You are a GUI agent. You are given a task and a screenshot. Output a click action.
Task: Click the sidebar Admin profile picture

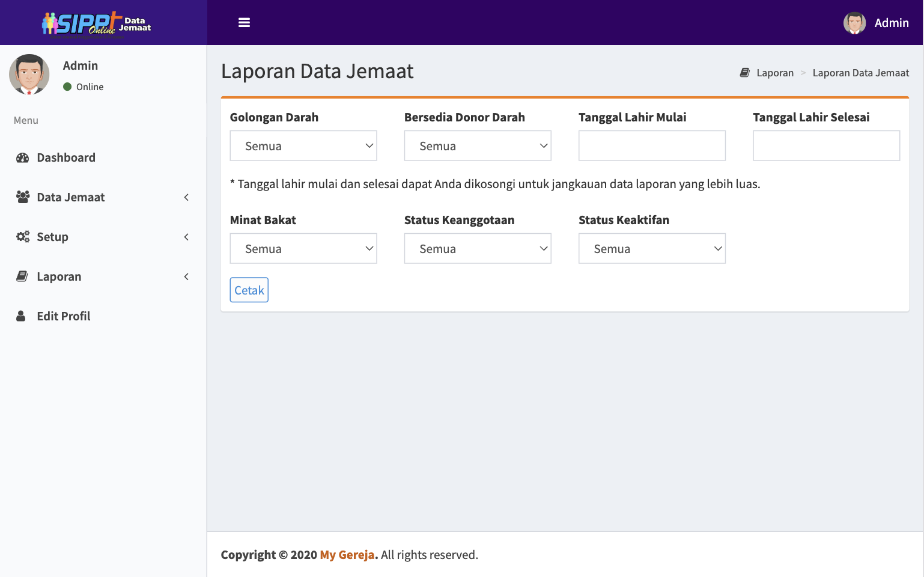29,75
